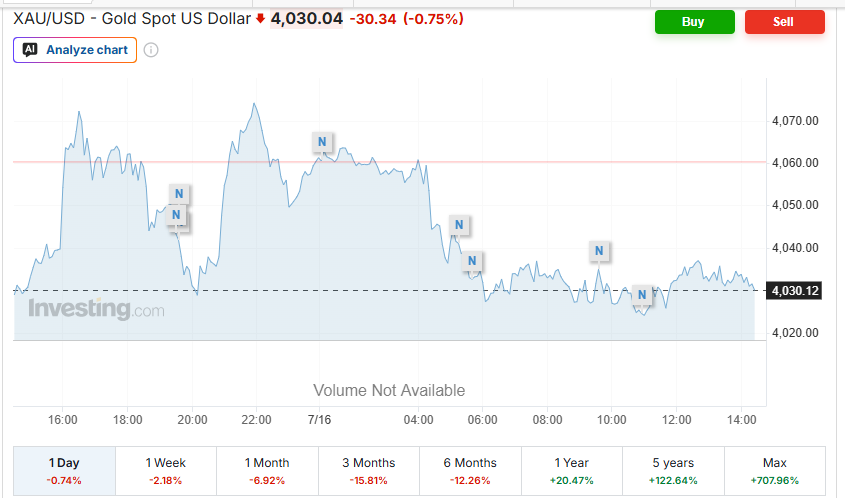Click the AI icon in Analyze chart button

[30, 50]
